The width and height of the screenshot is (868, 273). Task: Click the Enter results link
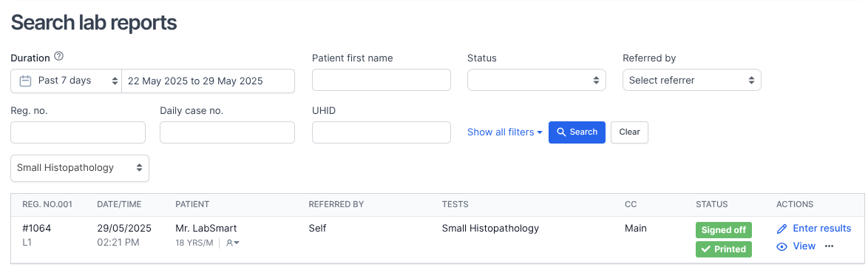click(821, 228)
